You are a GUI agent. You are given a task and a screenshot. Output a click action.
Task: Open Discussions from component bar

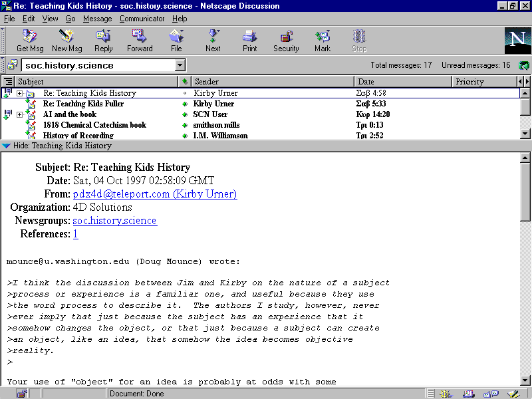click(x=491, y=394)
